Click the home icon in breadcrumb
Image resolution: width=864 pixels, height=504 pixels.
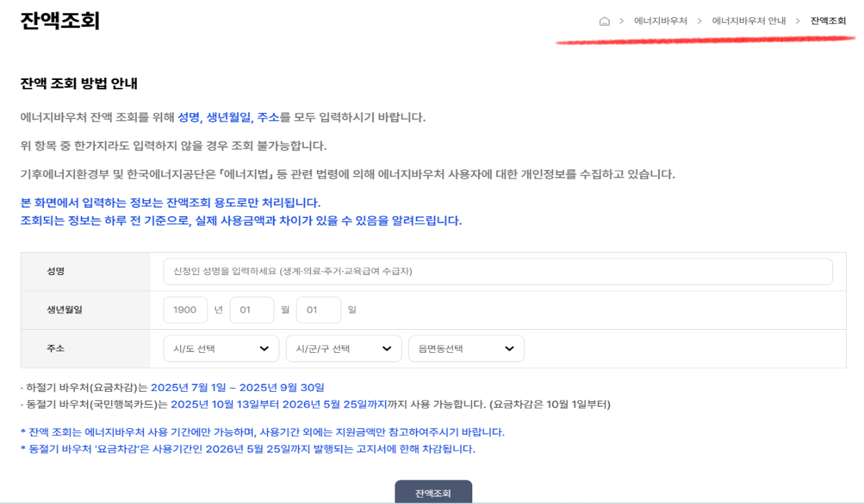coord(604,21)
